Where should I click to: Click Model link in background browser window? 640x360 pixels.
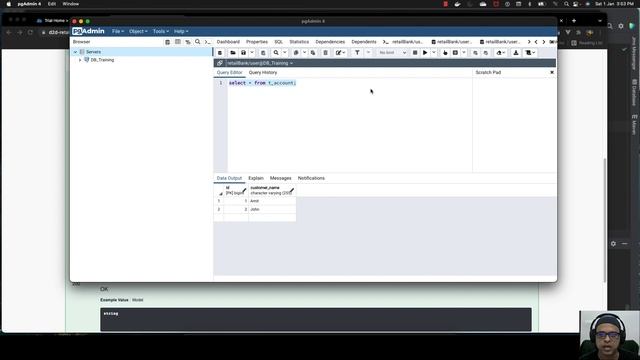click(x=138, y=300)
